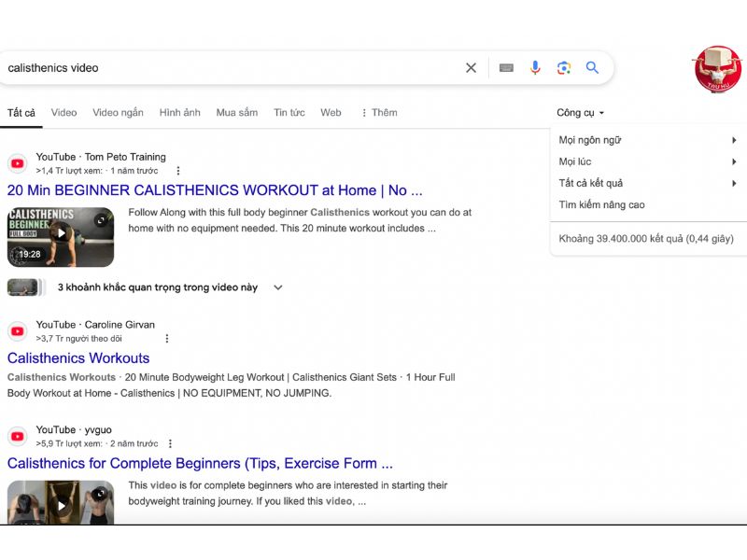747x560 pixels.
Task: Click the YouTube icon of the yvguo result
Action: coord(18,436)
